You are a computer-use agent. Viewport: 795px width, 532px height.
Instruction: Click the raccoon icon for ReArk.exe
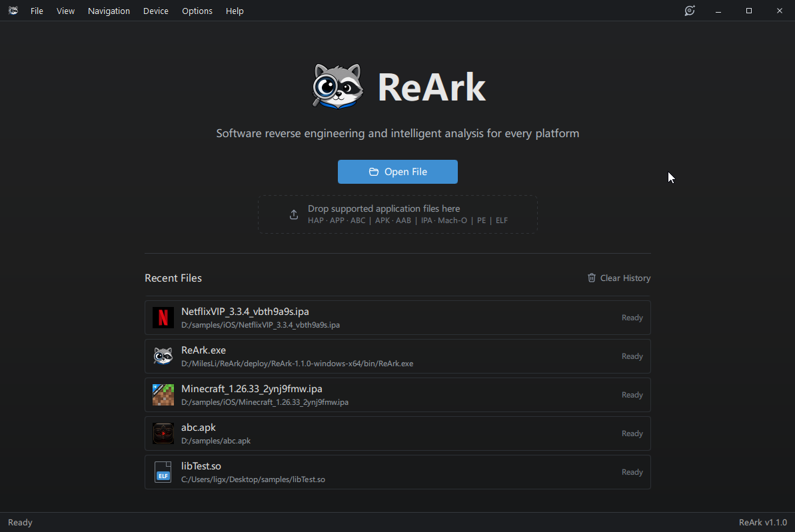click(163, 356)
